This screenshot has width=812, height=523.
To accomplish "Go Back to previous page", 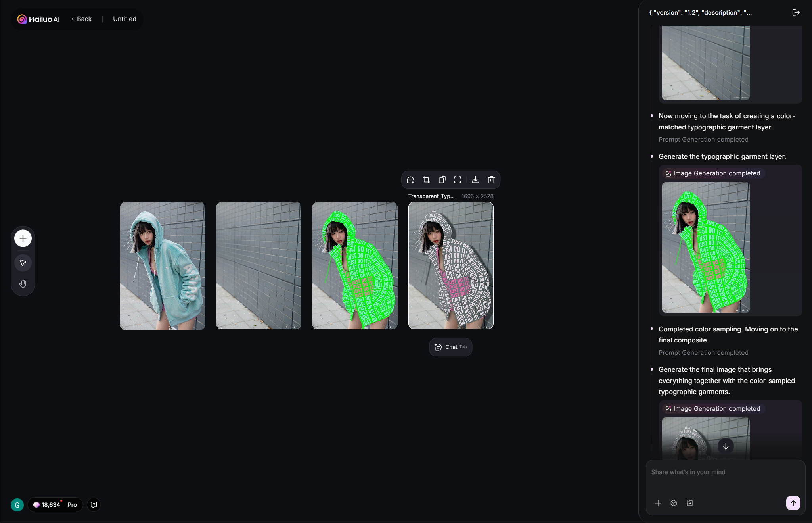I will (81, 19).
